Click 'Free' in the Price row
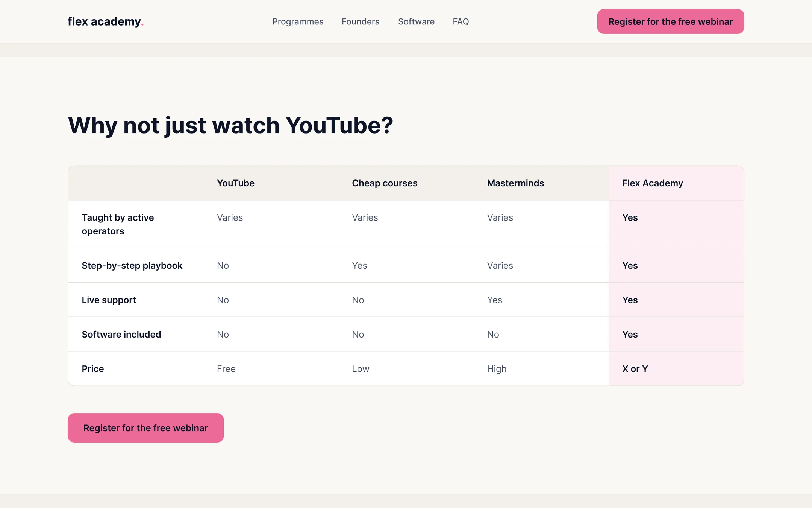812x508 pixels. [226, 369]
